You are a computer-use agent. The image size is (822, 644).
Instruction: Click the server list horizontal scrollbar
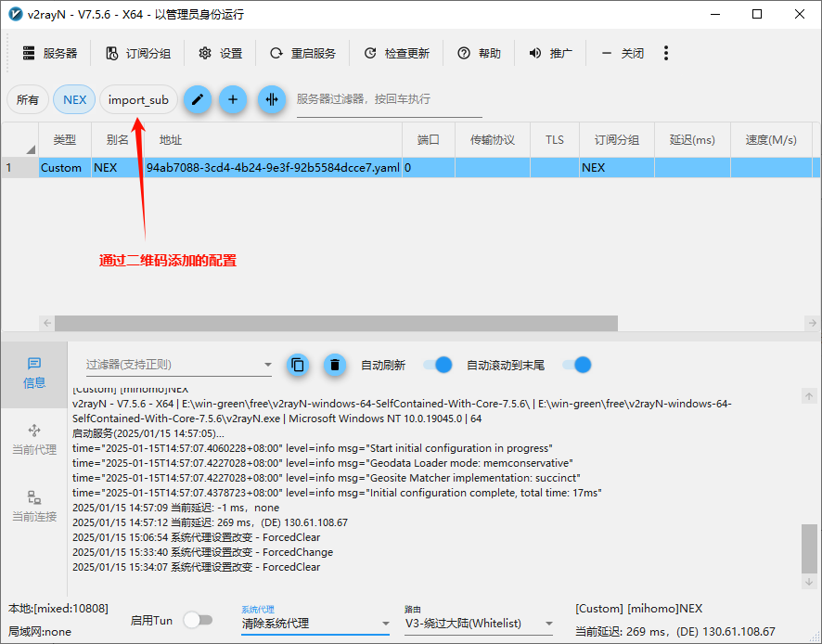(x=336, y=323)
